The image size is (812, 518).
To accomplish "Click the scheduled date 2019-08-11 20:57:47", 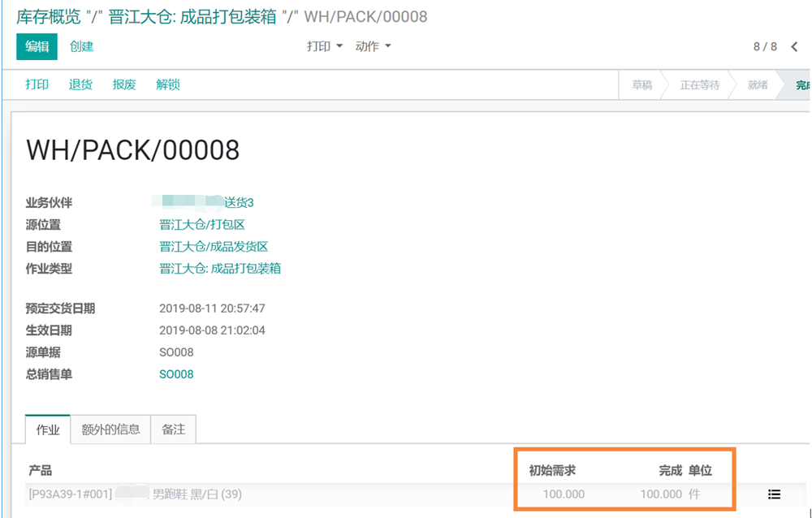I will [212, 309].
